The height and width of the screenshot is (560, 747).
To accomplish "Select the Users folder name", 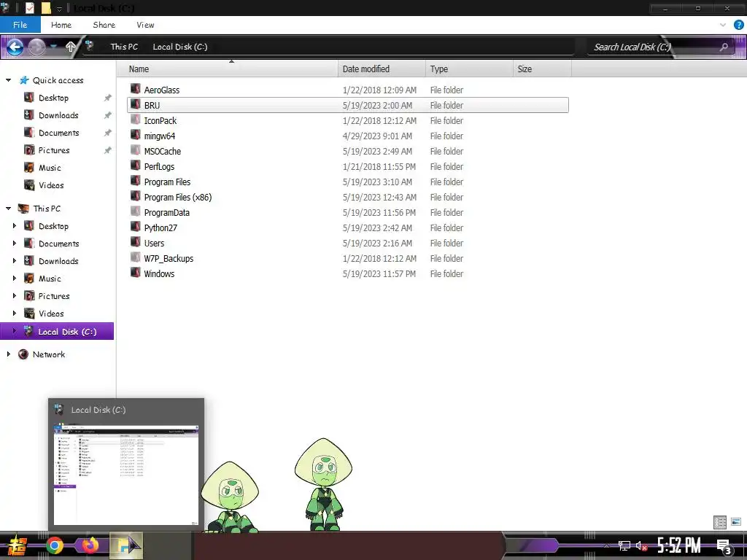I will click(154, 244).
